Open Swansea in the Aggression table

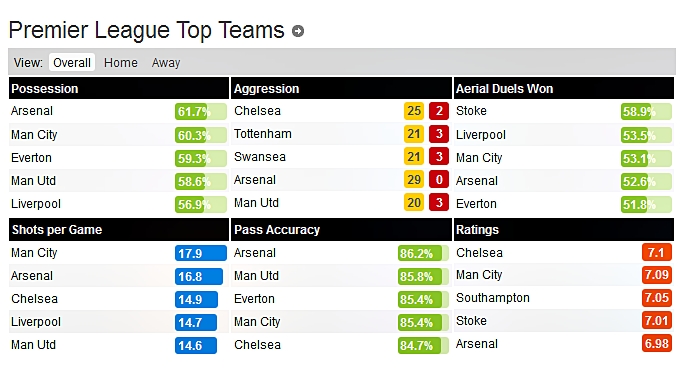coord(260,157)
